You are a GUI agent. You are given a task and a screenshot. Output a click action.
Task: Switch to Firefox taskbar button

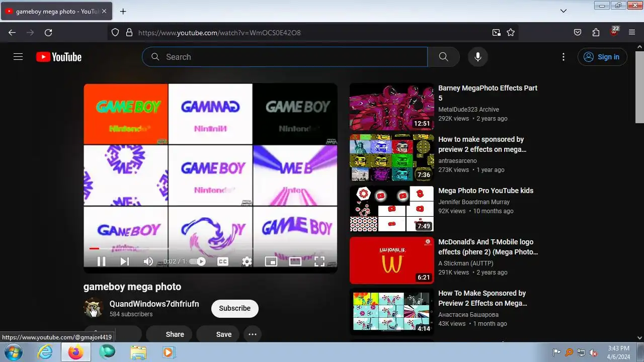click(x=76, y=352)
